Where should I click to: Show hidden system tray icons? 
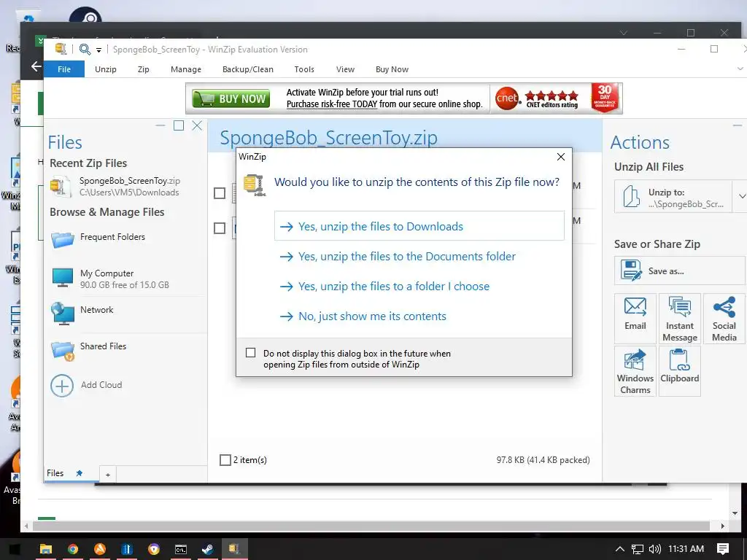(x=620, y=549)
